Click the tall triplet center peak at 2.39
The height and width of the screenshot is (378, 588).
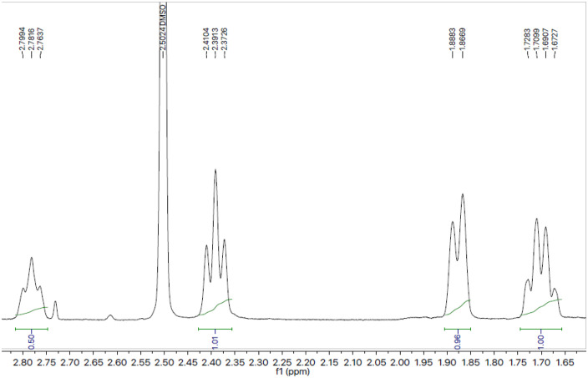click(x=215, y=170)
